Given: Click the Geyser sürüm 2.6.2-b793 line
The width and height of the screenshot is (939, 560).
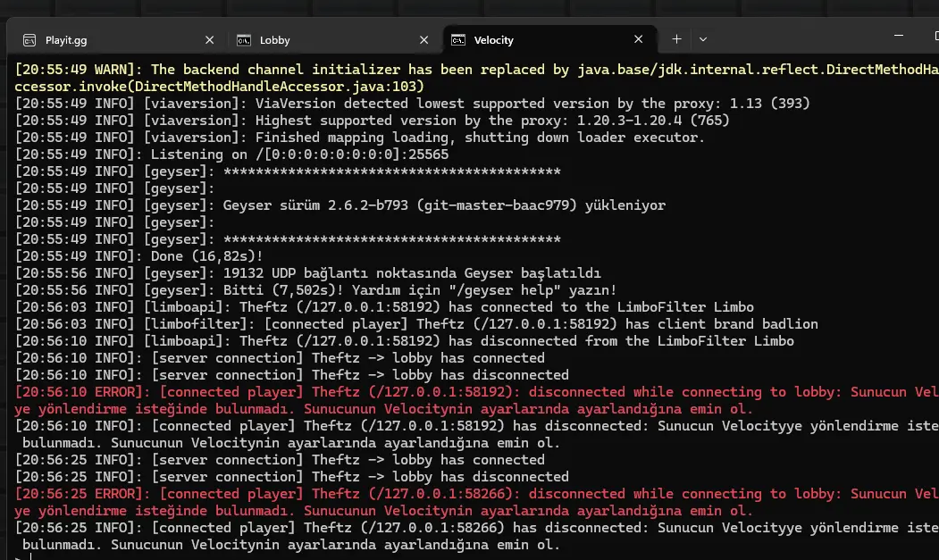Looking at the screenshot, I should (x=340, y=205).
